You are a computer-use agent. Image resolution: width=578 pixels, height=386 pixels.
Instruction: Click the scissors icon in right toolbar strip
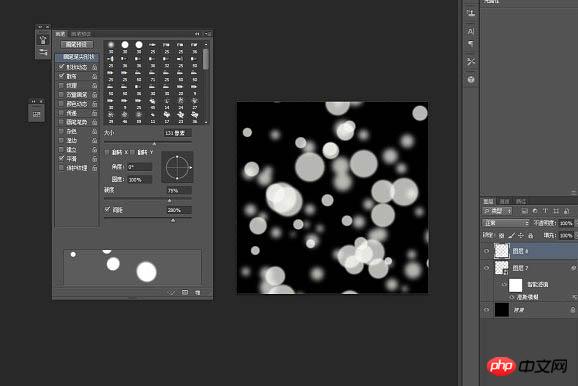pos(471,62)
